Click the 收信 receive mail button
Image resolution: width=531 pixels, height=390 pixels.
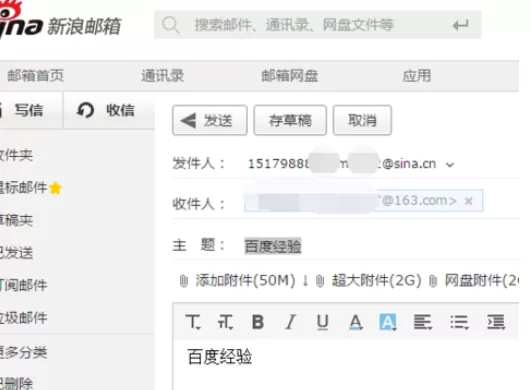pyautogui.click(x=109, y=110)
